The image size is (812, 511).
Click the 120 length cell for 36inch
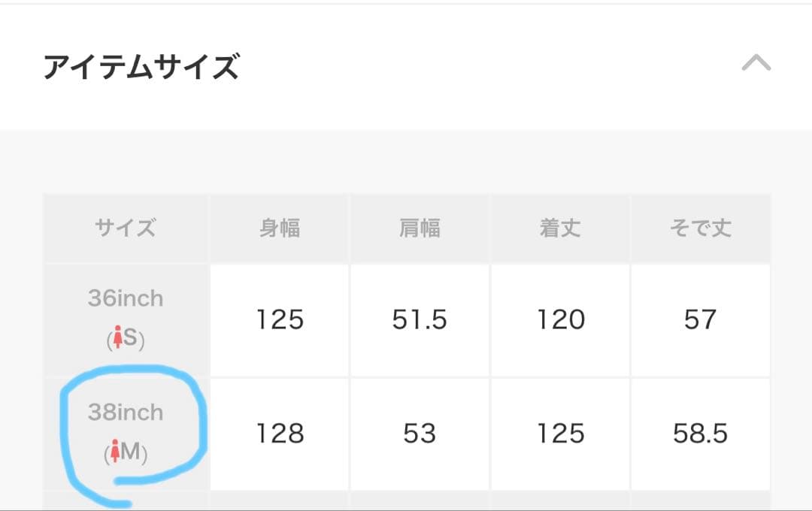(x=560, y=319)
